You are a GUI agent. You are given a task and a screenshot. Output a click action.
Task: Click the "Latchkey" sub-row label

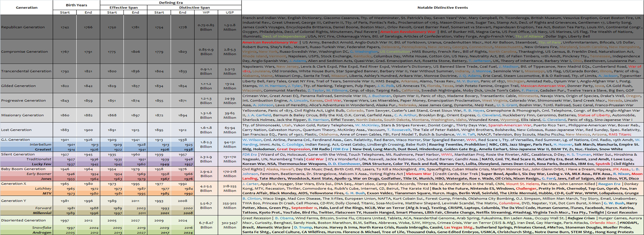(x=26, y=189)
